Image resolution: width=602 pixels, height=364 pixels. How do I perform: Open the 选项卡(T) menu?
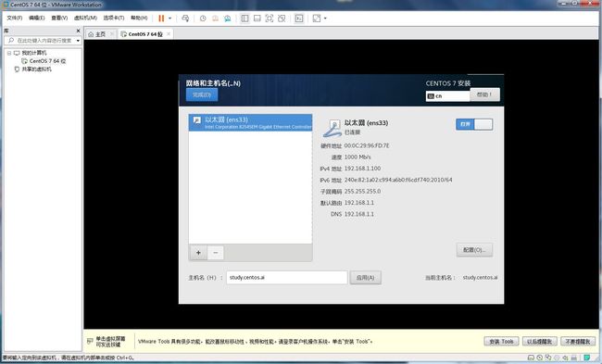114,18
